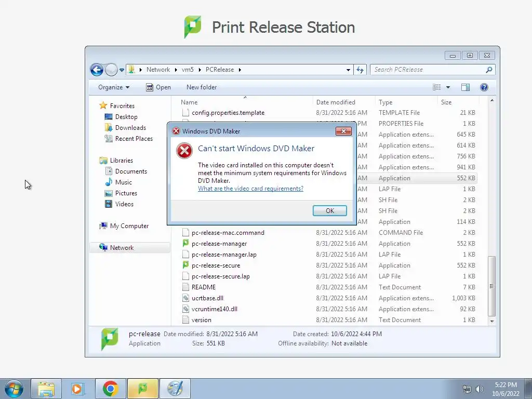This screenshot has height=399, width=532.
Task: Close the Windows DVD Maker dialog
Action: click(343, 131)
